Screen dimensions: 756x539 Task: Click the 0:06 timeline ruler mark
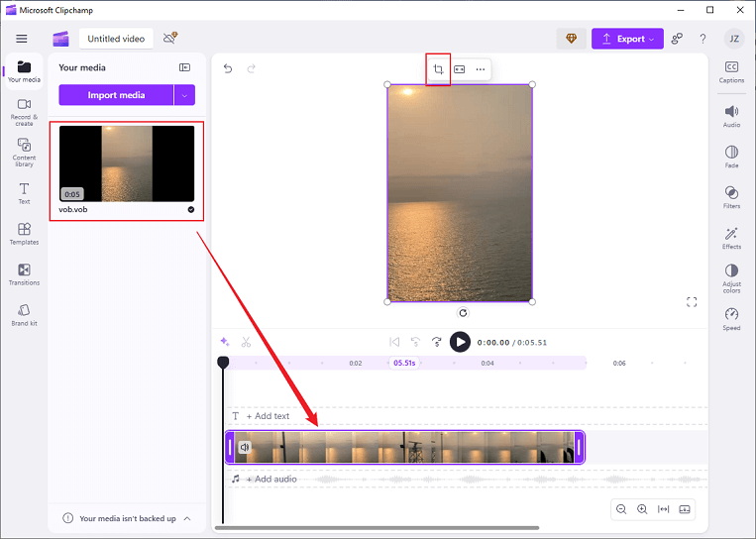(x=619, y=363)
